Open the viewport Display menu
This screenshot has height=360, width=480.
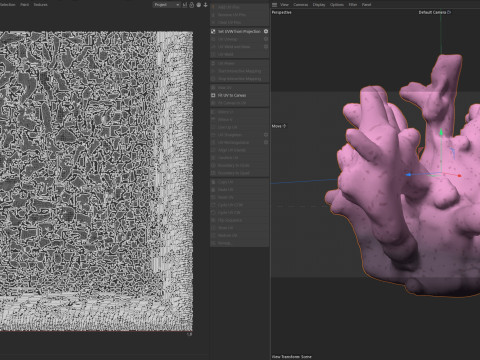coord(319,5)
